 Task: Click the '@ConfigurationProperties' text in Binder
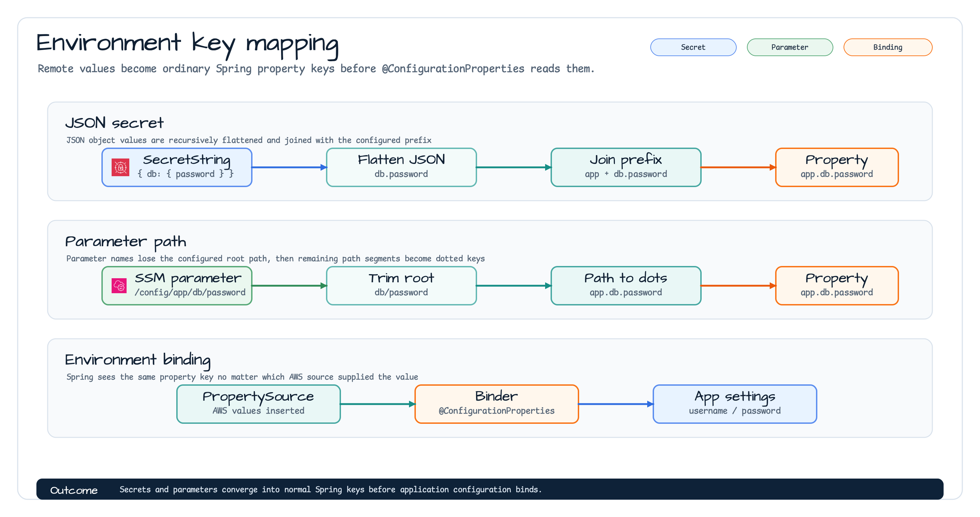[x=496, y=411]
